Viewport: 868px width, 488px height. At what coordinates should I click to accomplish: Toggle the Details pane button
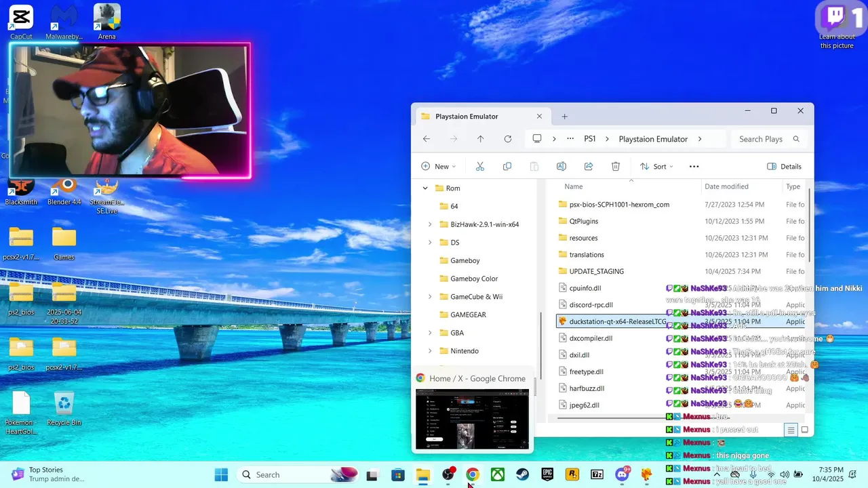click(784, 166)
